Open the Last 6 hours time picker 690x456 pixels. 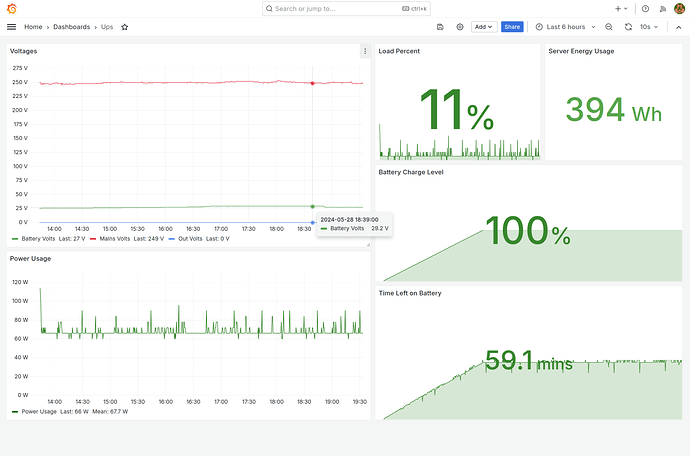tap(560, 27)
